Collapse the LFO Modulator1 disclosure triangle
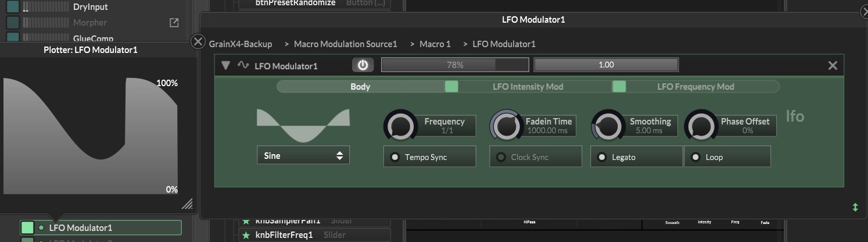The width and height of the screenshot is (868, 242). point(226,65)
